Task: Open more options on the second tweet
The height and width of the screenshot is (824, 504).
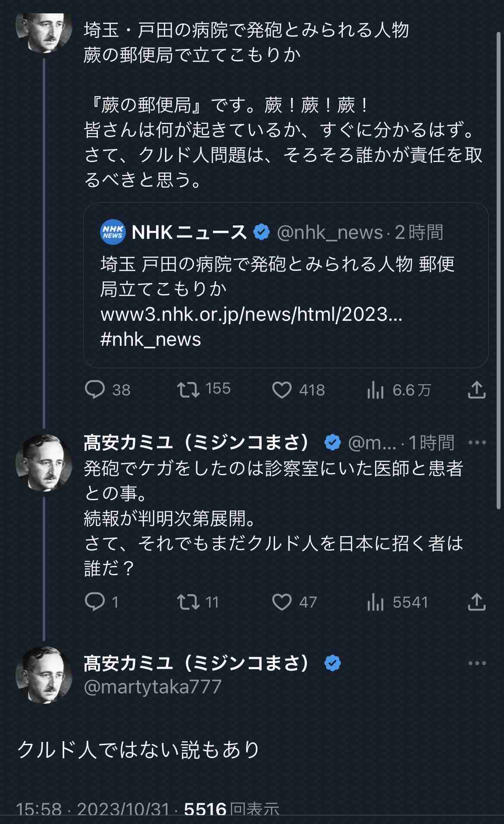Action: pos(477,442)
